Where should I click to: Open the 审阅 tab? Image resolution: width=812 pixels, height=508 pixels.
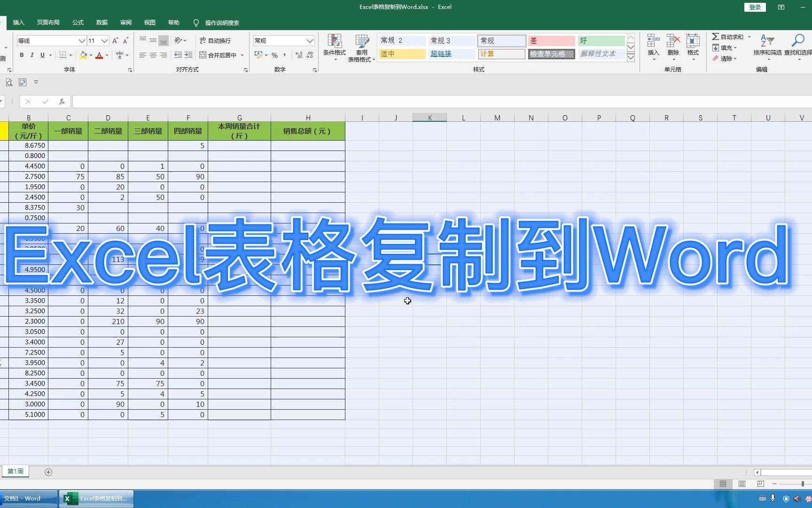[x=126, y=23]
